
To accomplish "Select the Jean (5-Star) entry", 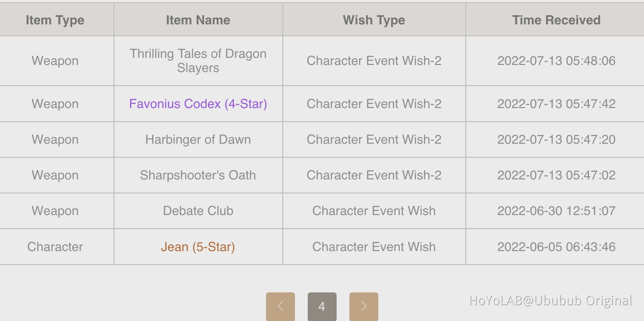I will 198,247.
